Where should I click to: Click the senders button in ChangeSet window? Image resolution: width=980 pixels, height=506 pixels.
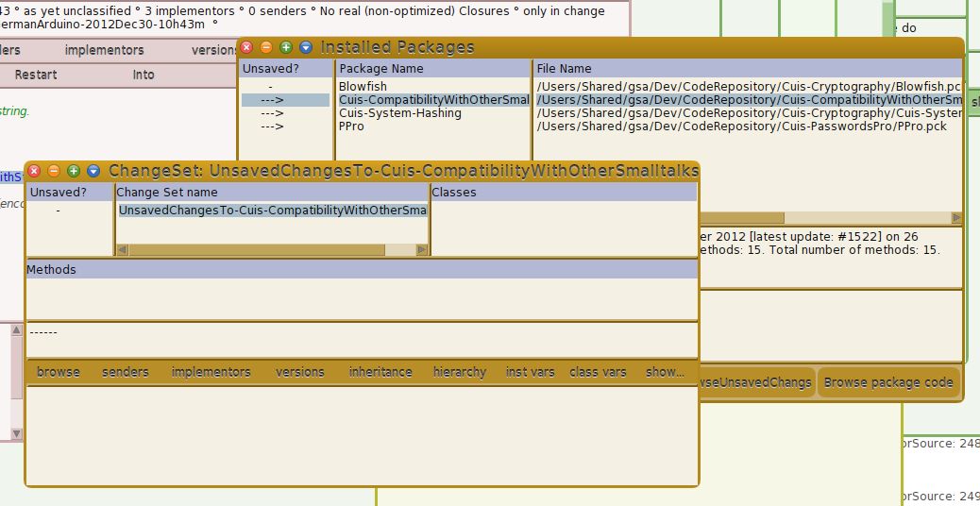[x=126, y=373]
